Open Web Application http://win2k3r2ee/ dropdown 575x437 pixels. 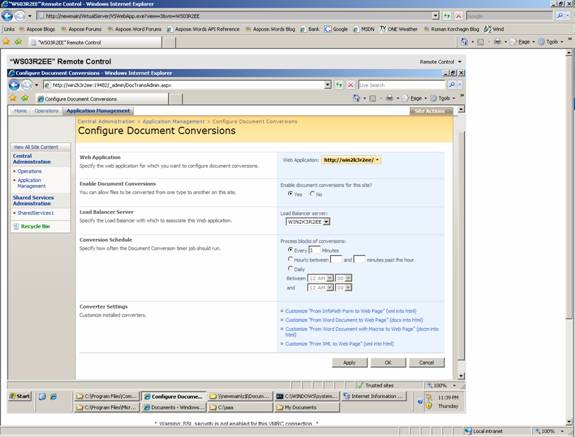point(351,160)
